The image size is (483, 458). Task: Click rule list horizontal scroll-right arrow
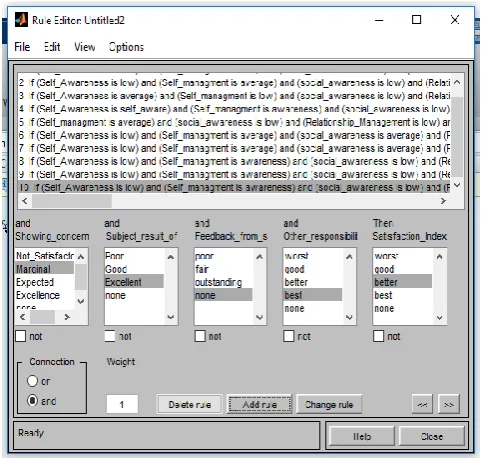pos(443,201)
